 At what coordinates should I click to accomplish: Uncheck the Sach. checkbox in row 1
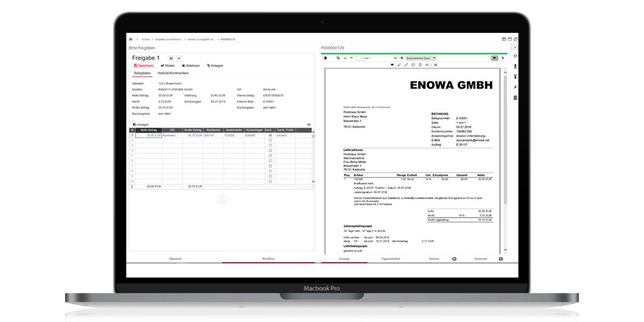(270, 135)
